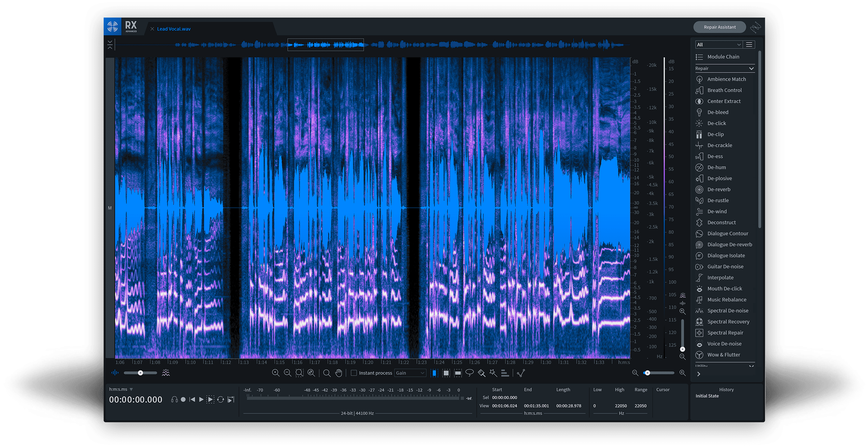The image size is (868, 447).
Task: Select the Lasso selection tool
Action: 470,373
